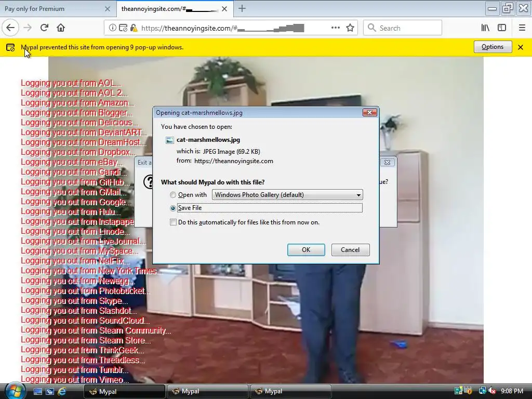
Task: Click the Windows Start orb
Action: click(15, 391)
